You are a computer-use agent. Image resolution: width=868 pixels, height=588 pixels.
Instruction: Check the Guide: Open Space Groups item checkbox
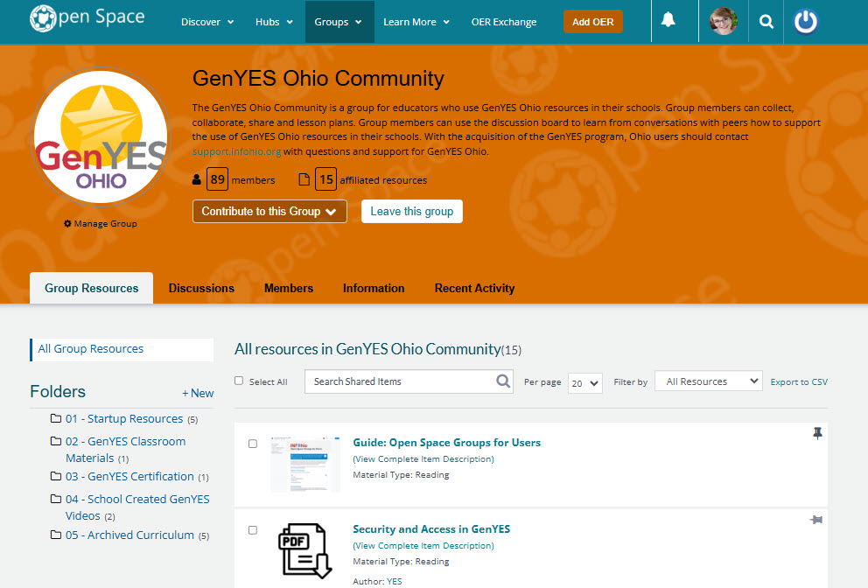coord(253,444)
